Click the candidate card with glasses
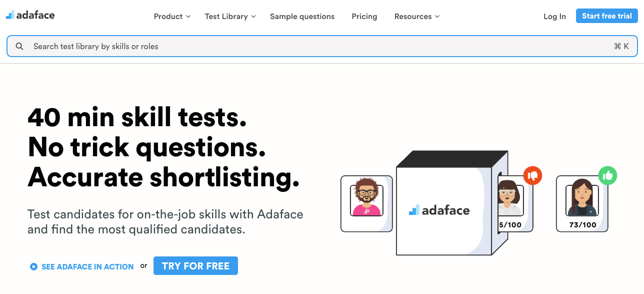 coord(512,204)
